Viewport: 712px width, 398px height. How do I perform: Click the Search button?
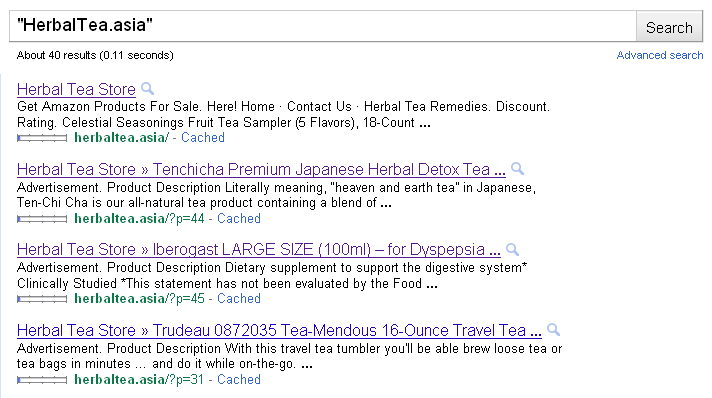coord(669,27)
